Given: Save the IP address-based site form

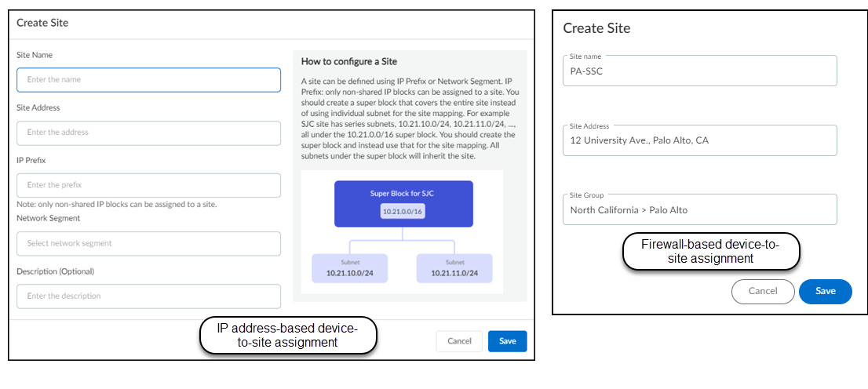Looking at the screenshot, I should [507, 341].
